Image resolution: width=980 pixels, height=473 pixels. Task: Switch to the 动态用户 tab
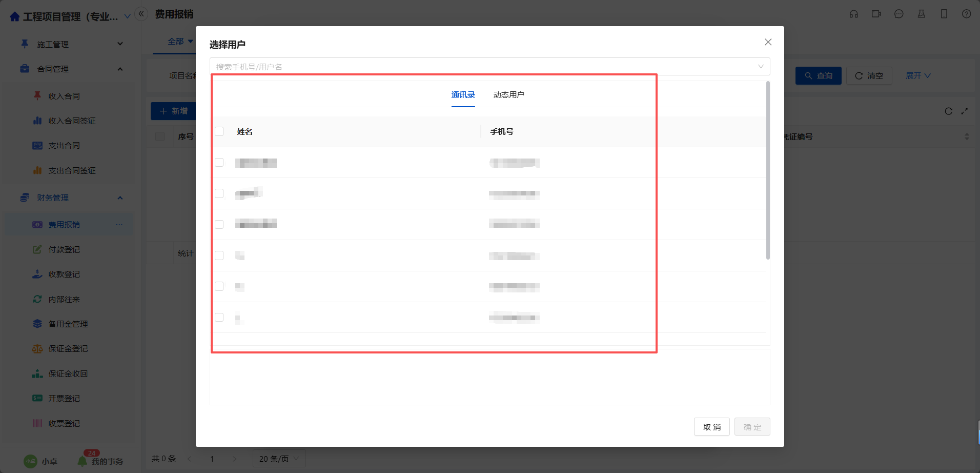click(x=508, y=95)
